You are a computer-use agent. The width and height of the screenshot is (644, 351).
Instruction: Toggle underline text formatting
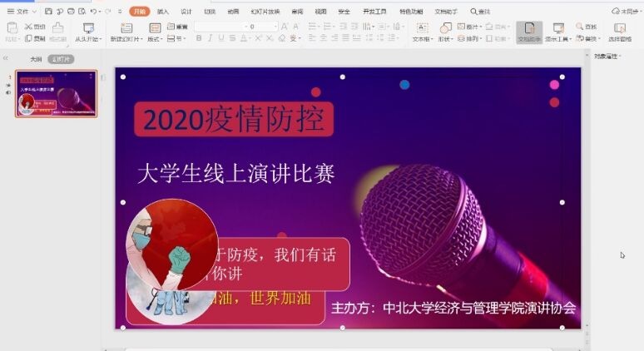221,38
